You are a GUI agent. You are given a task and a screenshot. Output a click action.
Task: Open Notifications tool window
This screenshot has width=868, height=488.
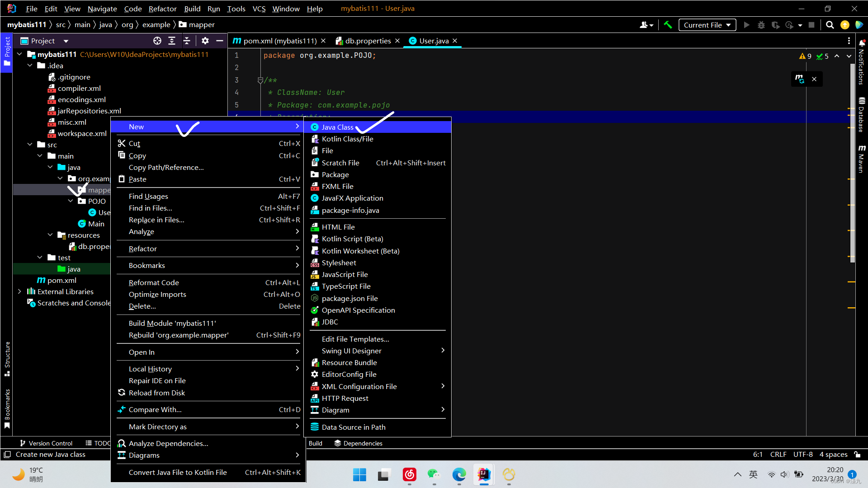click(x=862, y=62)
